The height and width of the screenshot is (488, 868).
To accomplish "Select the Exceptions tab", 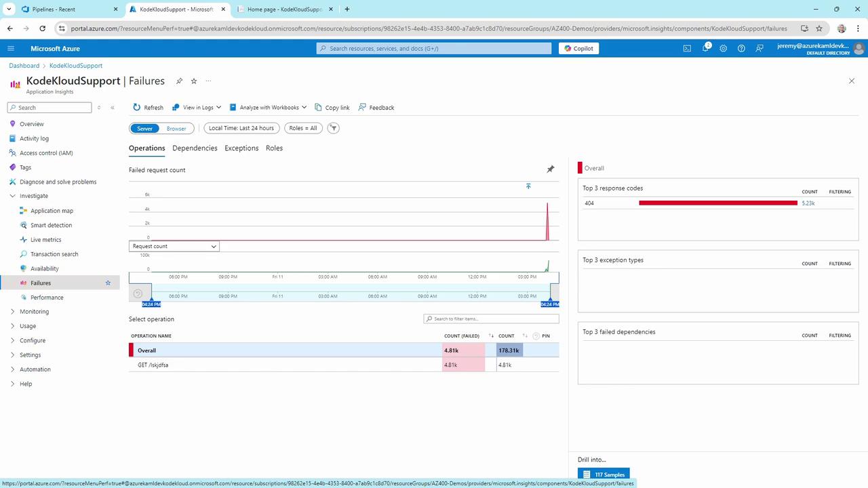I will pos(241,148).
